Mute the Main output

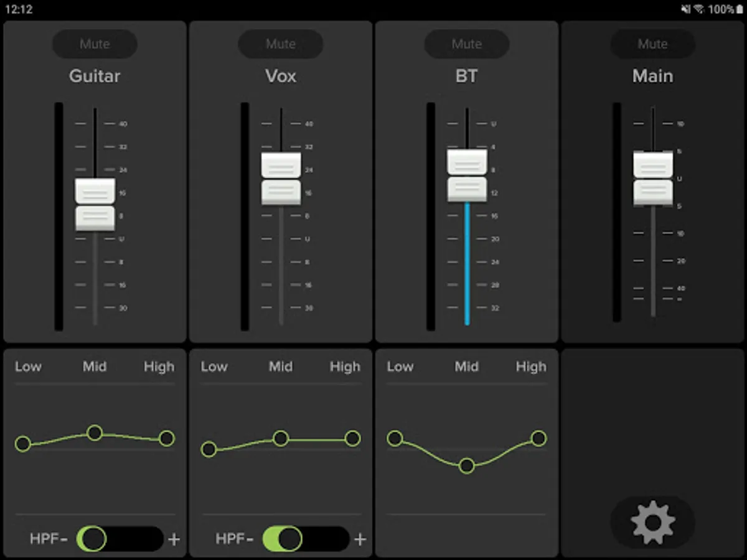(x=652, y=44)
